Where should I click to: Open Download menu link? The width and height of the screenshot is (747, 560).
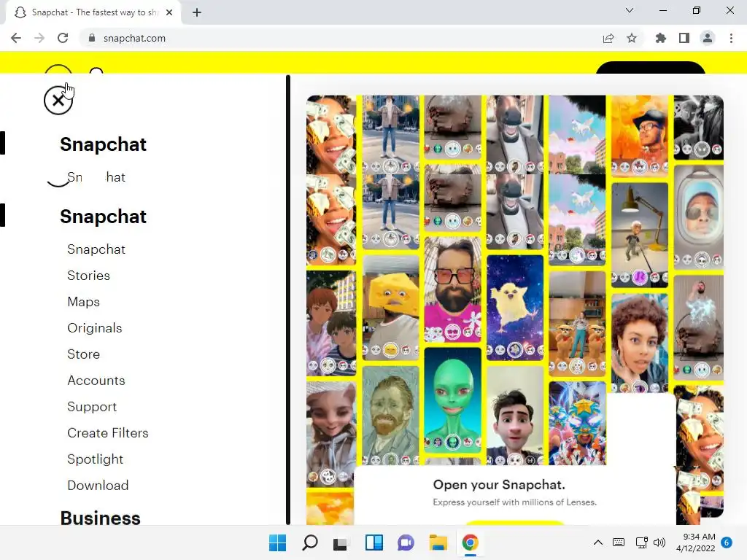[x=98, y=485]
